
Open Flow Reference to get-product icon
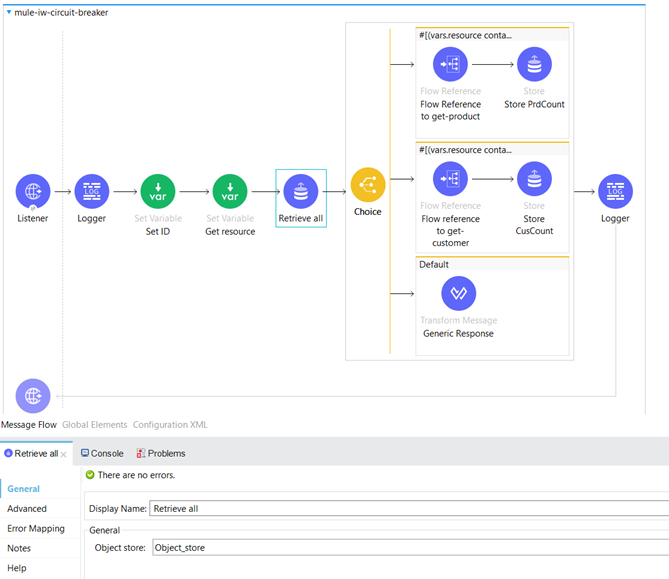450,64
